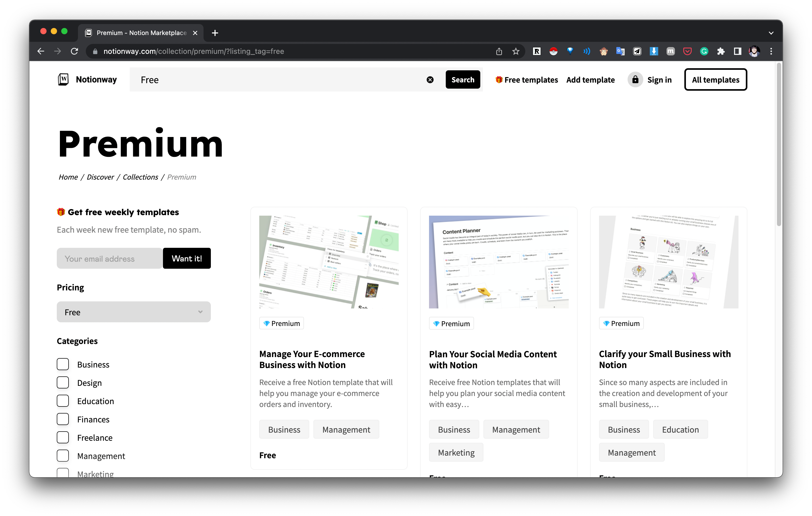Open Chrome's three-dot menu
Viewport: 812px width, 516px height.
pos(771,51)
